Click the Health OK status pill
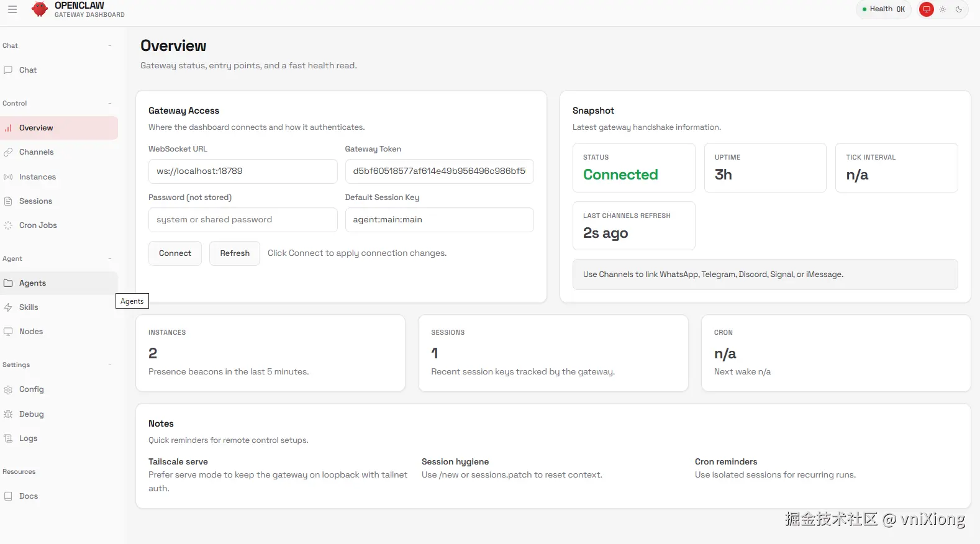This screenshot has height=544, width=980. click(x=883, y=9)
